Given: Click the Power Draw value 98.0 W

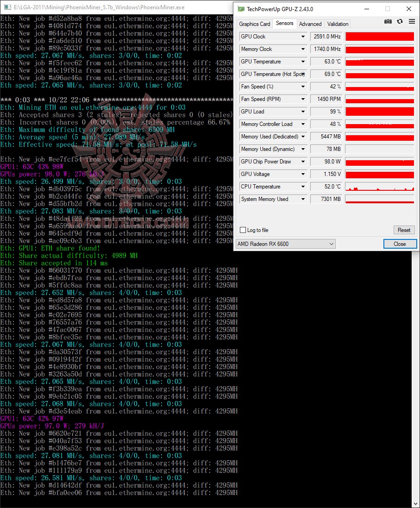Looking at the screenshot, I should click(326, 162).
